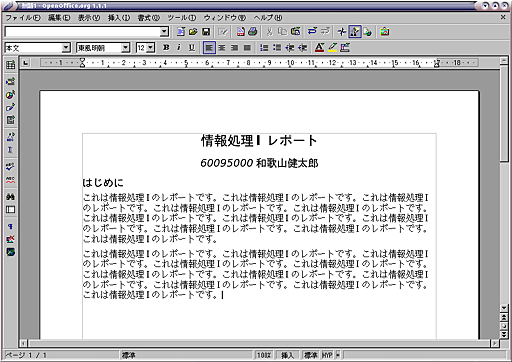Screen dimensions: 512x362
Task: Click the Paste clipboard icon
Action: [295, 32]
